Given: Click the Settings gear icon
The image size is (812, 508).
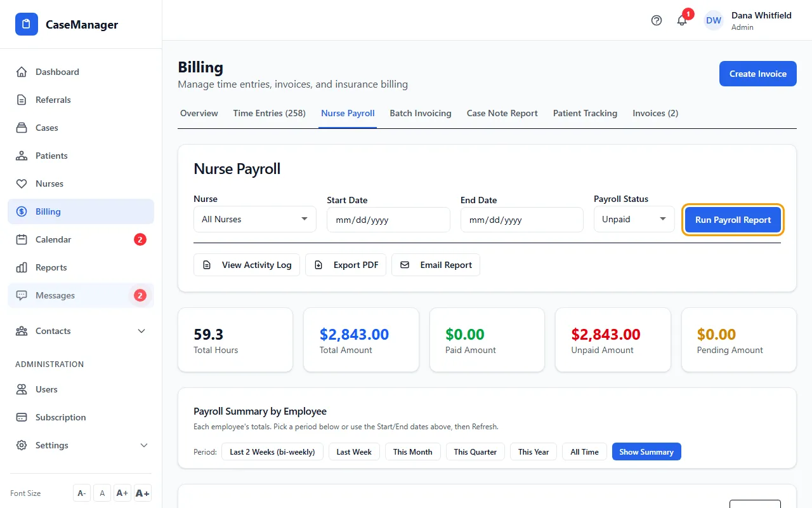Looking at the screenshot, I should pos(22,445).
